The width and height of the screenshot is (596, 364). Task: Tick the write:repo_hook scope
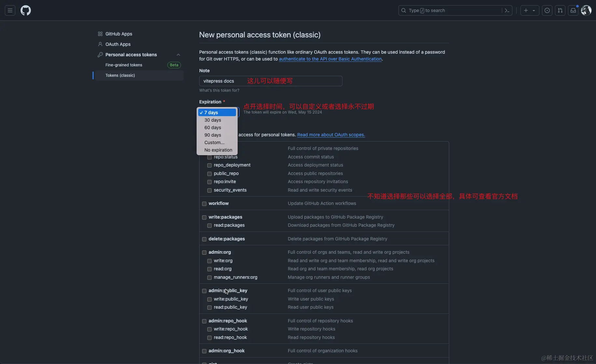209,329
